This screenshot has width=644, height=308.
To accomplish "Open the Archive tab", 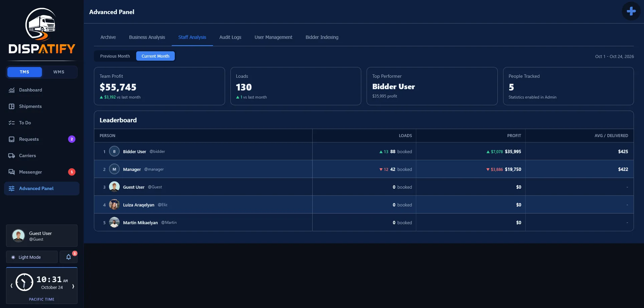I will point(108,37).
